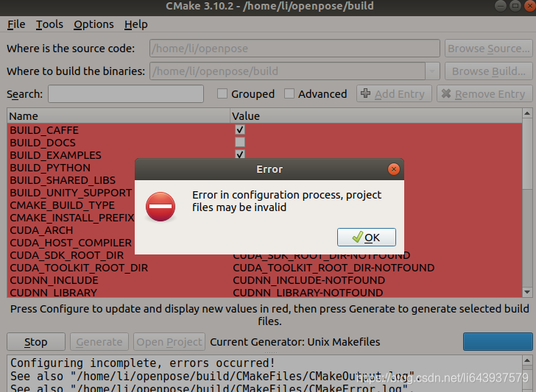The image size is (536, 392).
Task: Click the Remove Entry button
Action: pos(484,93)
